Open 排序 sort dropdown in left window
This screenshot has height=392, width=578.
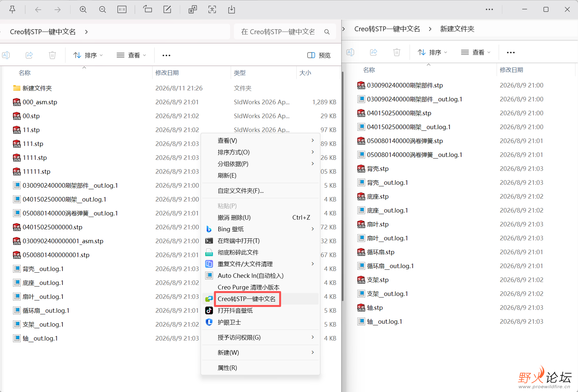[88, 55]
